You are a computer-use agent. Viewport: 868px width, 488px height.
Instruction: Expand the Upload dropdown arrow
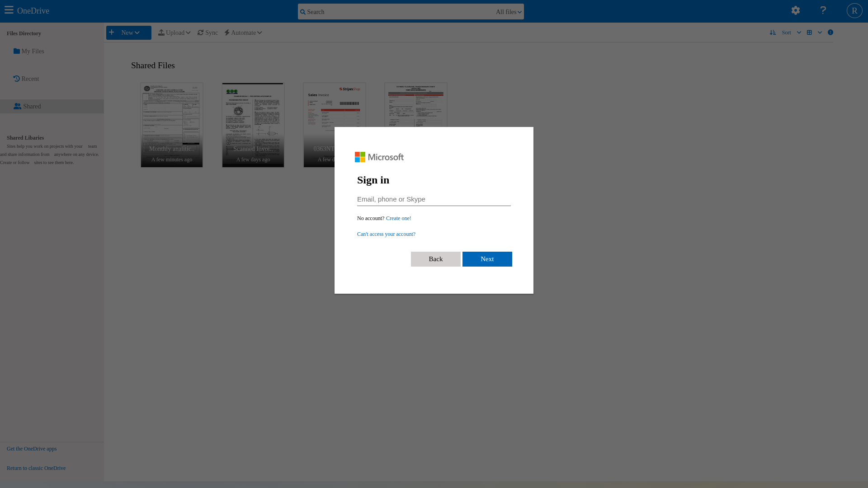188,33
